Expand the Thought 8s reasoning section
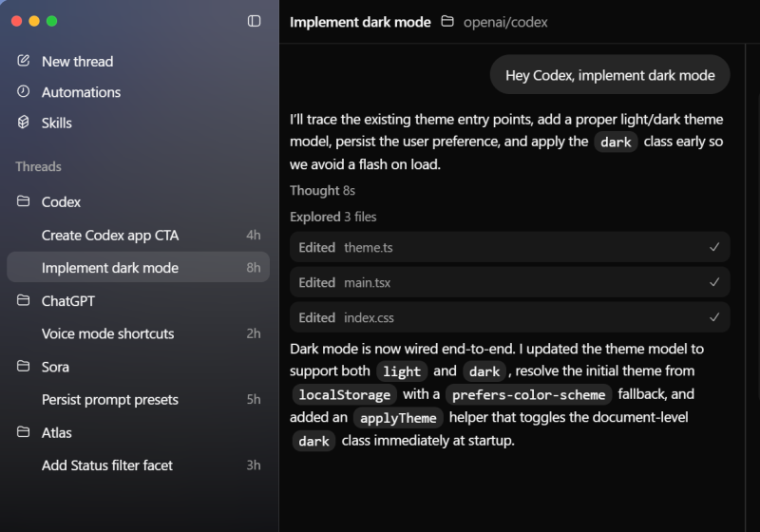 click(323, 190)
